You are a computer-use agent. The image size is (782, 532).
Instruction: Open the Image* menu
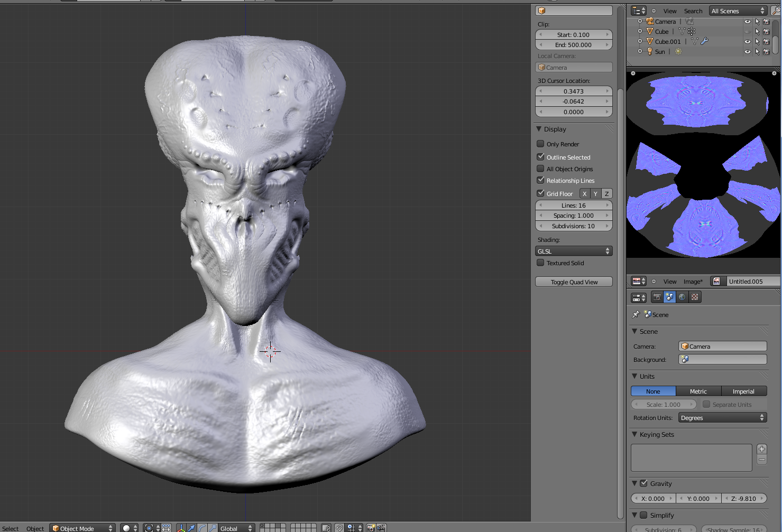(693, 282)
